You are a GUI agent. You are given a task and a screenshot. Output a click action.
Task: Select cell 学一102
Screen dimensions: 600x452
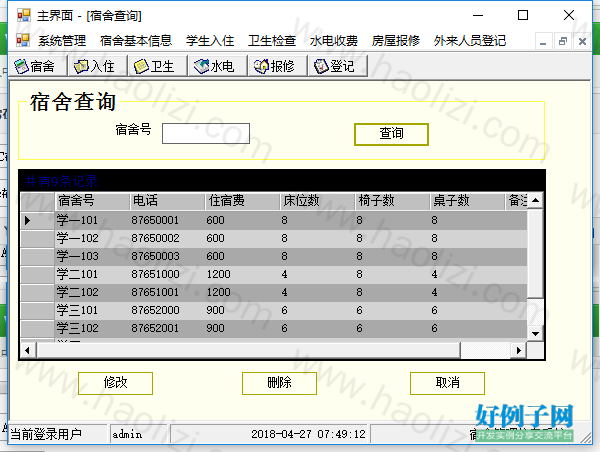click(92, 238)
